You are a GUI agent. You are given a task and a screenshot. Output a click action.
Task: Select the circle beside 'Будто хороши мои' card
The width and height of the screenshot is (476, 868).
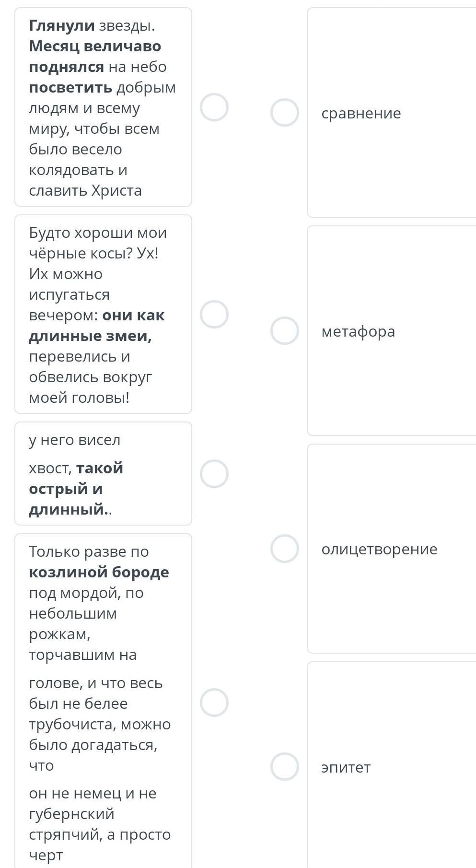tap(214, 315)
